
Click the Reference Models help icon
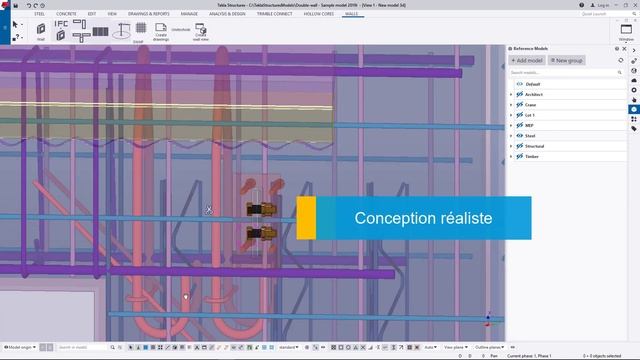click(x=617, y=49)
